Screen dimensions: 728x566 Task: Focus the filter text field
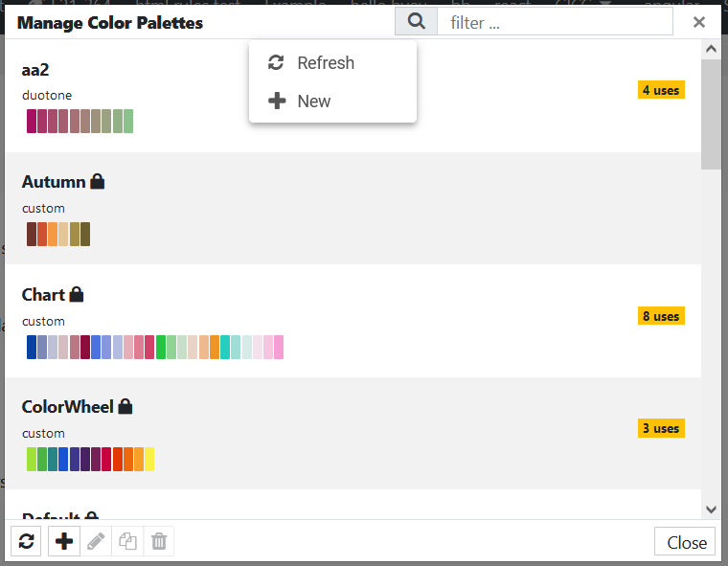click(555, 21)
